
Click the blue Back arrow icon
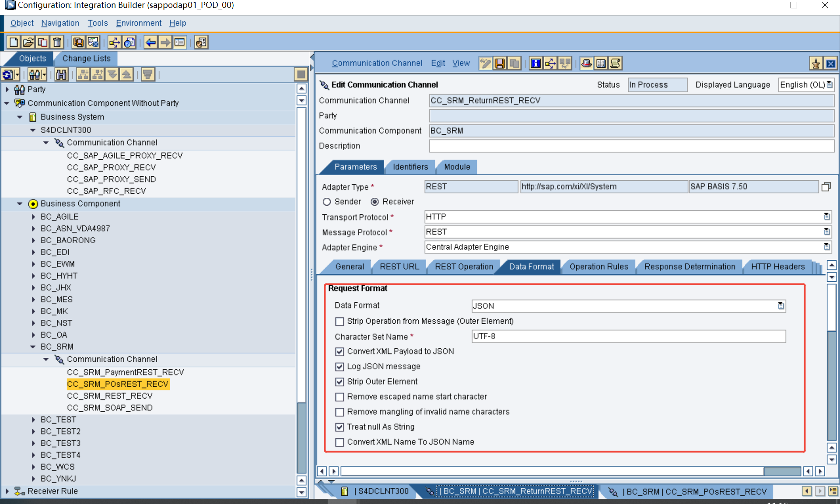(150, 42)
